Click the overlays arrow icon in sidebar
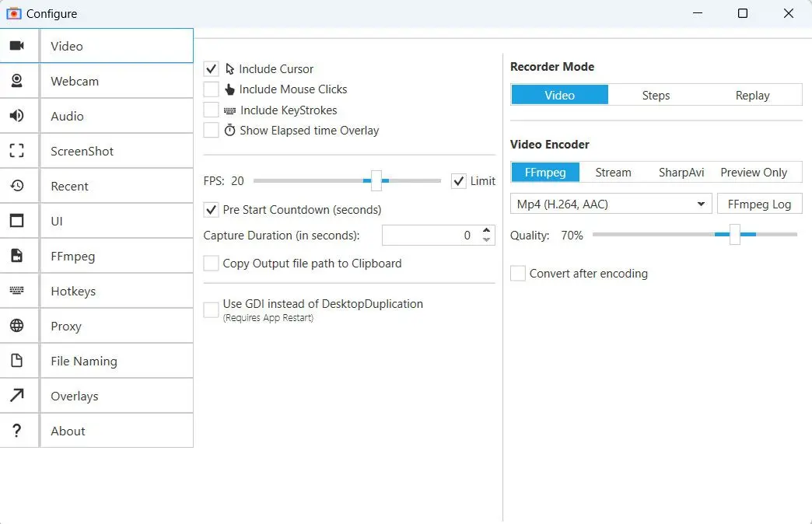This screenshot has width=812, height=524. point(17,395)
